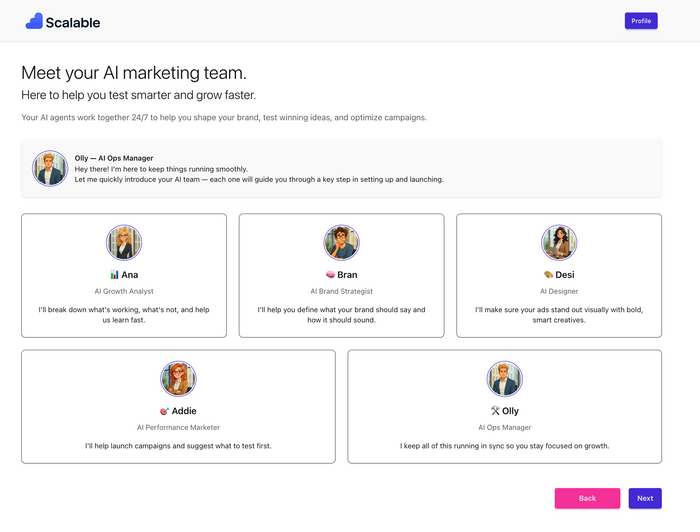Viewport: 700px width, 532px height.
Task: Click the Scalable brand name text
Action: (x=73, y=22)
